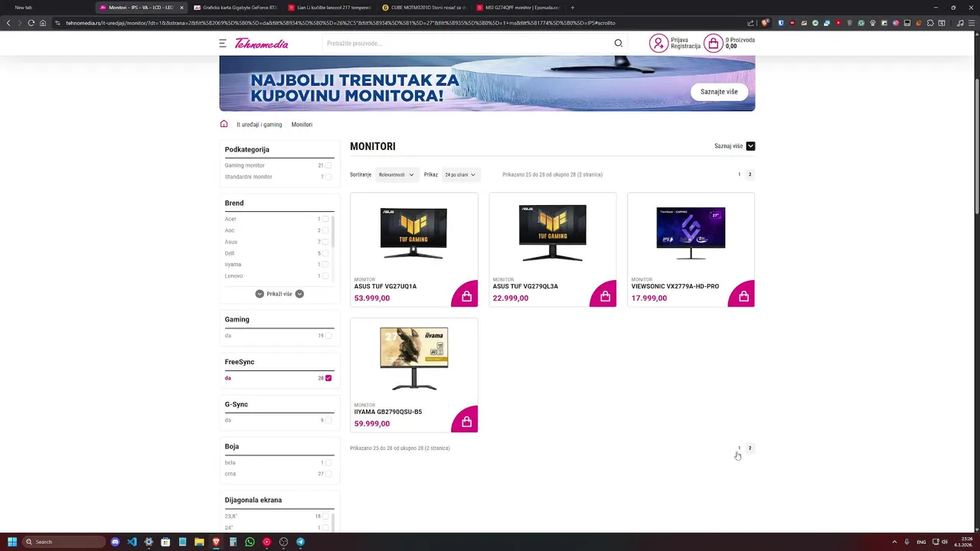Switch to the CUBE MOTM3201D tab
The height and width of the screenshot is (551, 980).
[423, 8]
